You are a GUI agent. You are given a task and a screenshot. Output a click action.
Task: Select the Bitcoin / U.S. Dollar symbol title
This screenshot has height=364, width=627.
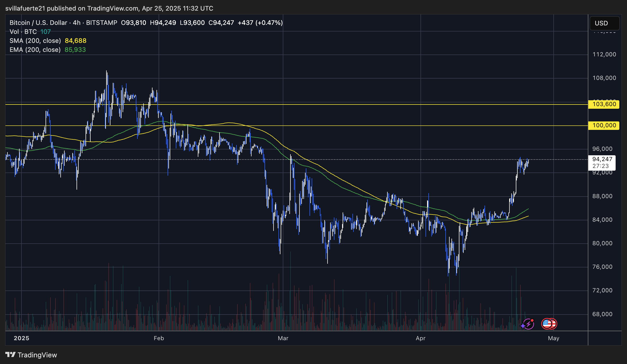click(x=38, y=23)
